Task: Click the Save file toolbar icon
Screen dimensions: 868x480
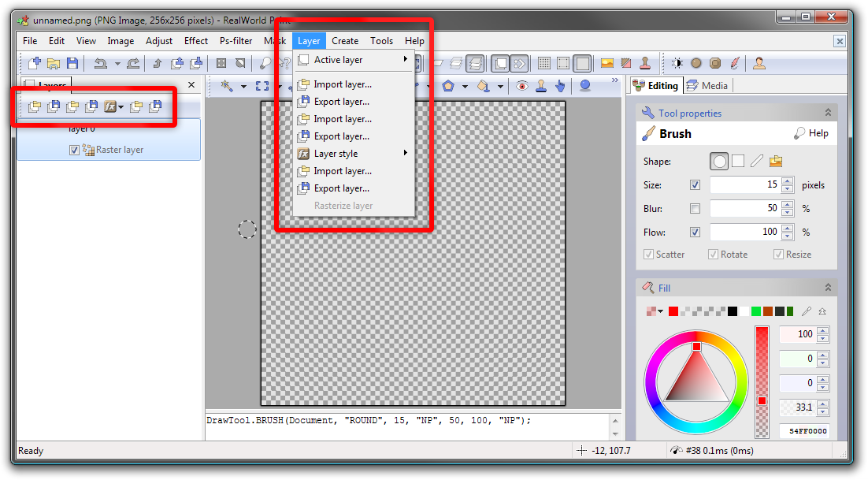Action: coord(72,63)
